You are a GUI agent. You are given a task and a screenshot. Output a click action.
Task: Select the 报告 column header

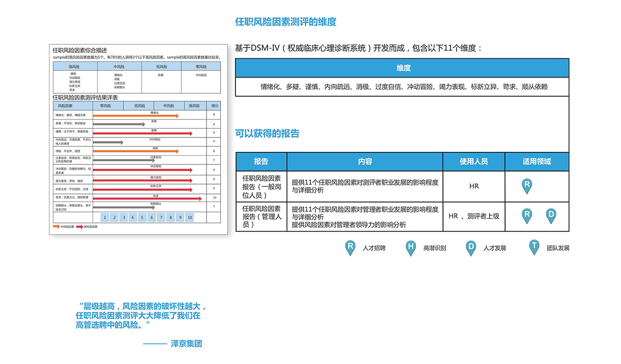(261, 162)
